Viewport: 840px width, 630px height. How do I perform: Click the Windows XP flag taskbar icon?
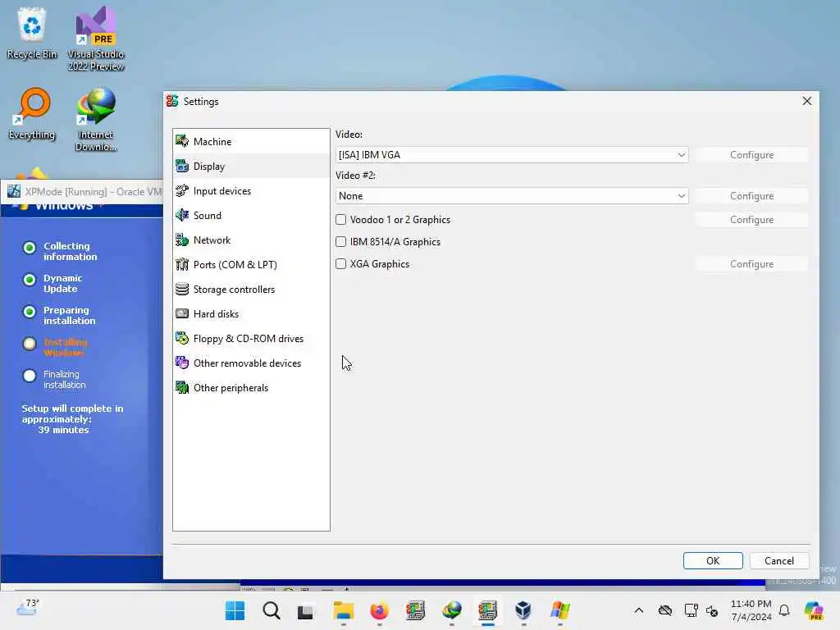point(559,610)
